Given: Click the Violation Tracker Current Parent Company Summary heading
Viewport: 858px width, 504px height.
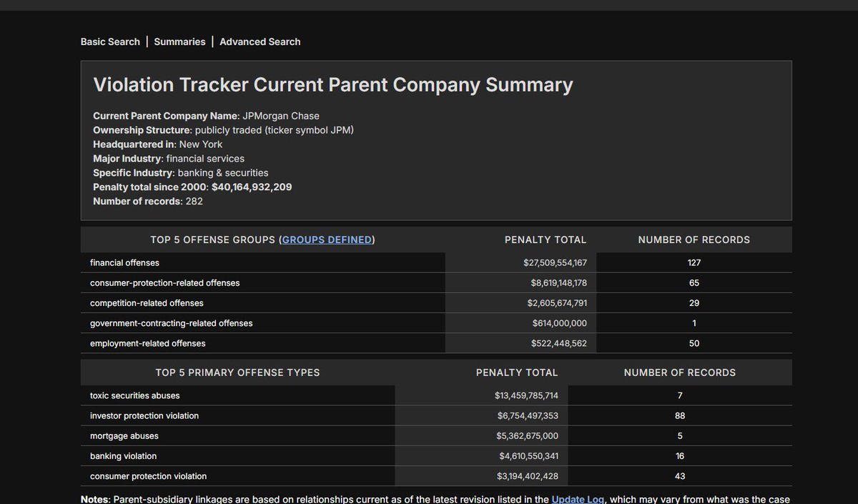Looking at the screenshot, I should click(x=333, y=85).
